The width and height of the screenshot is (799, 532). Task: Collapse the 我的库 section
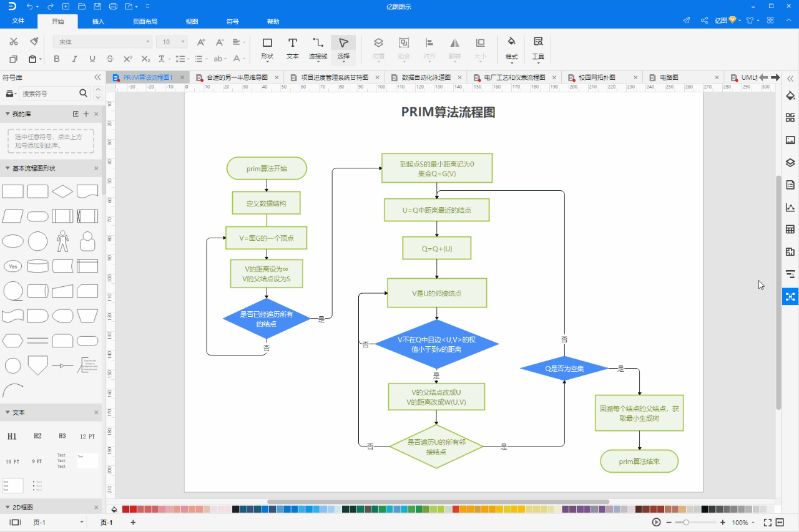click(7, 114)
